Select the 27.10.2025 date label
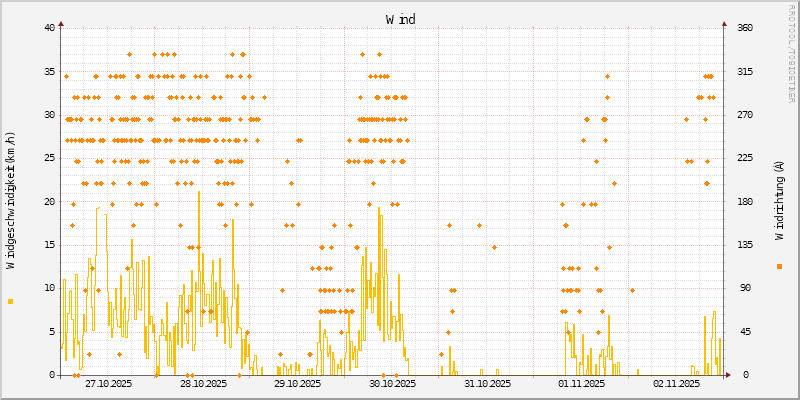 (108, 384)
